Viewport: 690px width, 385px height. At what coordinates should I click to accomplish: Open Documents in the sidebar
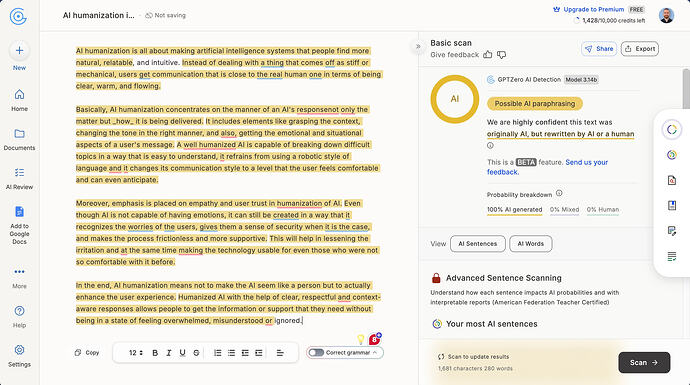coord(19,139)
